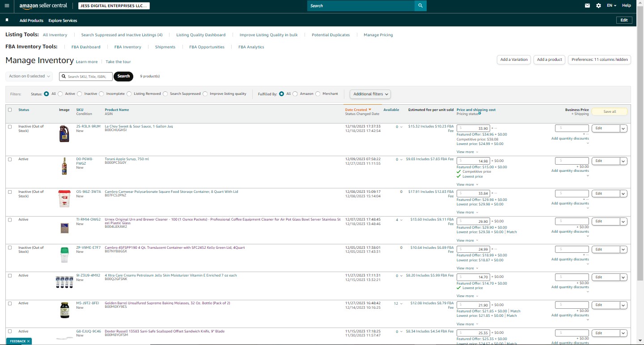
Task: Open Edit dropdown arrow for La Choy row
Action: (x=623, y=128)
